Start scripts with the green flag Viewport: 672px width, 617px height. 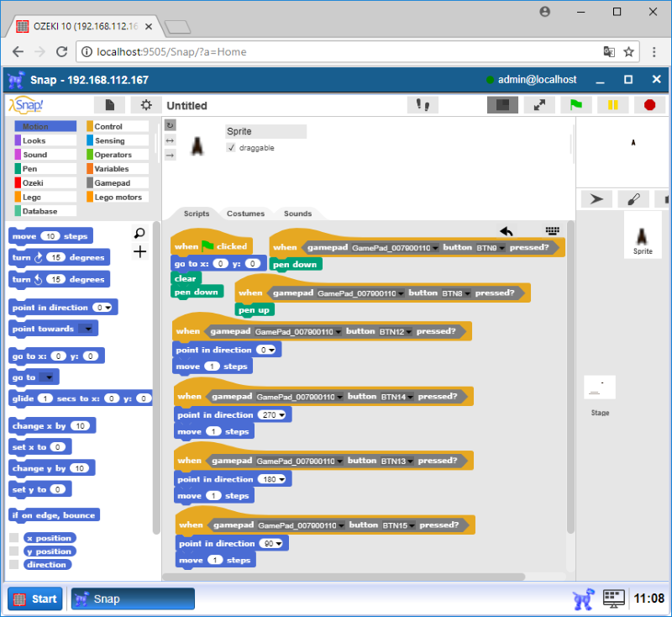click(576, 105)
